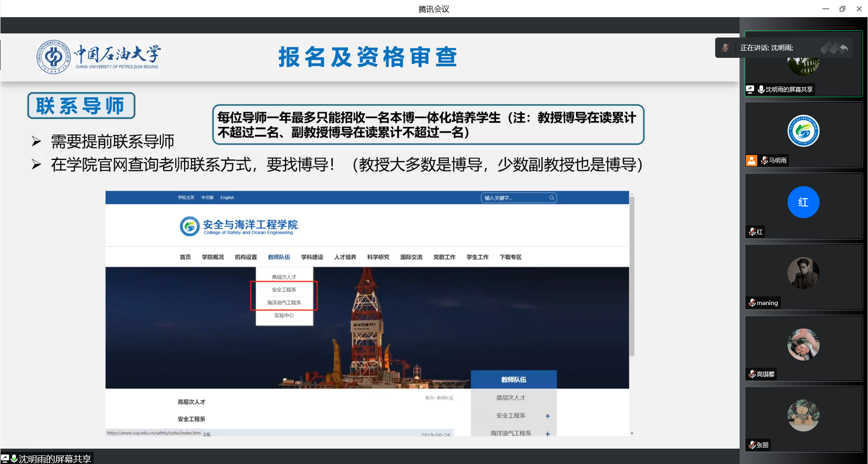868x464 pixels.
Task: Click muted mic icon beside maning
Action: click(x=752, y=303)
